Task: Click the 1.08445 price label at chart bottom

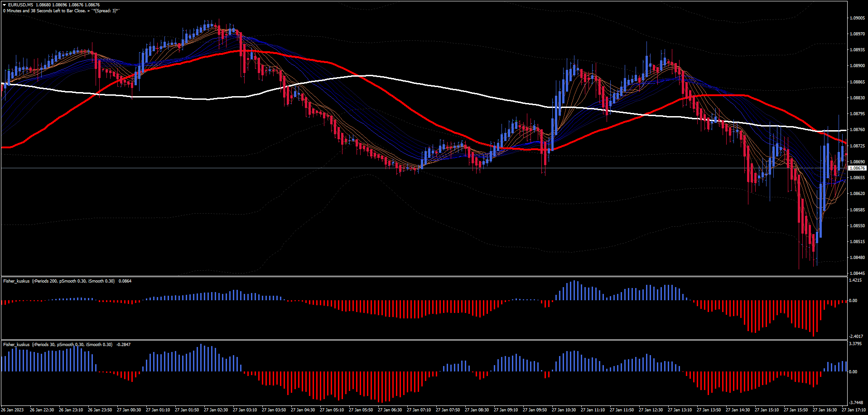Action: point(857,273)
